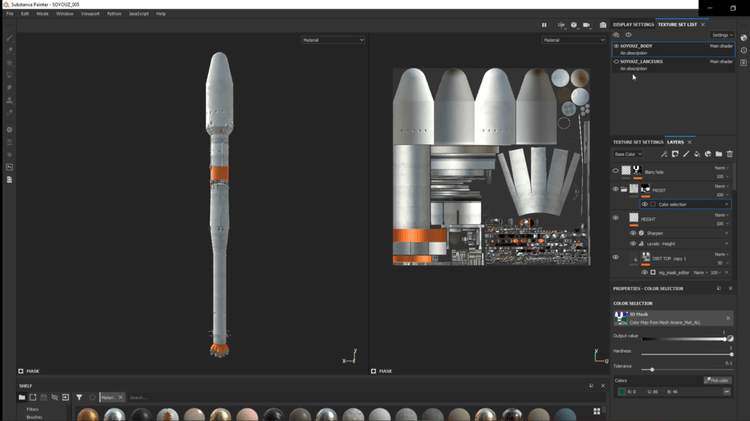750x421 pixels.
Task: Toggle visibility of Color selection effect
Action: [645, 204]
